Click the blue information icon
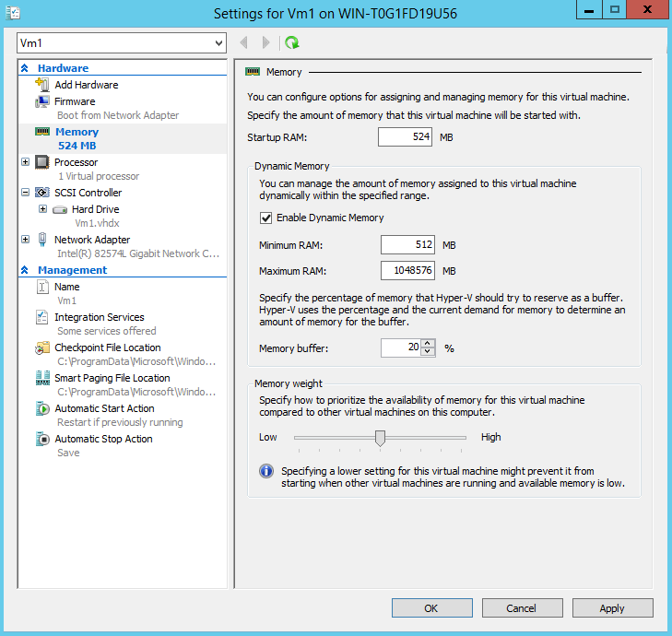Viewport: 672px width, 636px height. 266,471
